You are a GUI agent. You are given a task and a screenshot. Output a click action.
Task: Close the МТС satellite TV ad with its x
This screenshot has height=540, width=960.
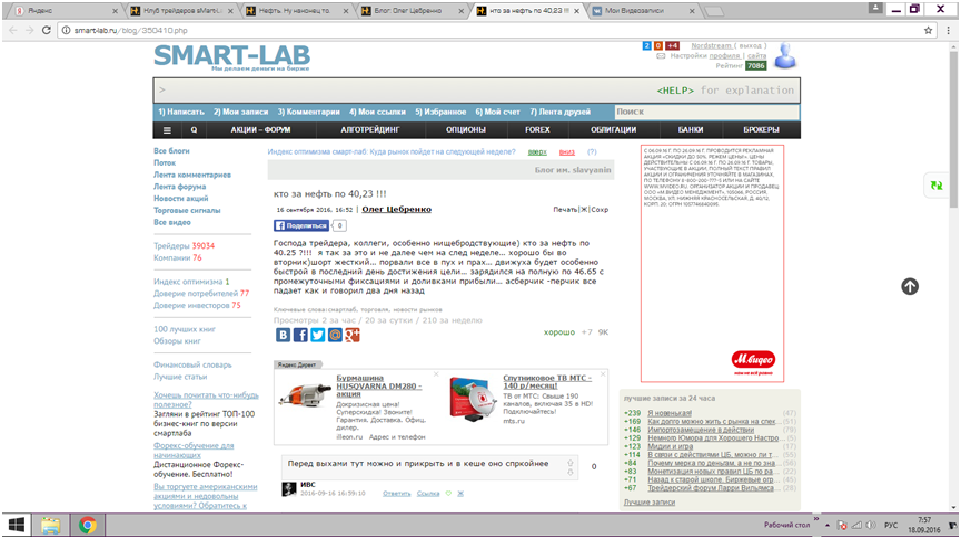(603, 374)
